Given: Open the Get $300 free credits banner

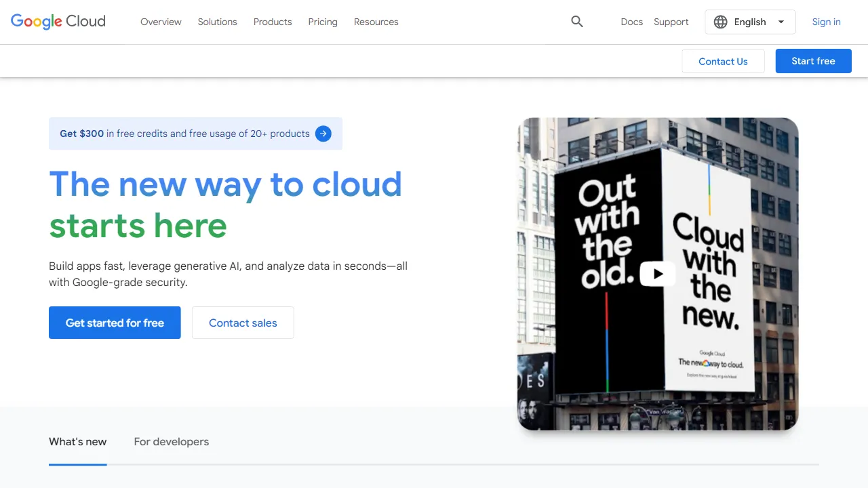Looking at the screenshot, I should coord(195,134).
